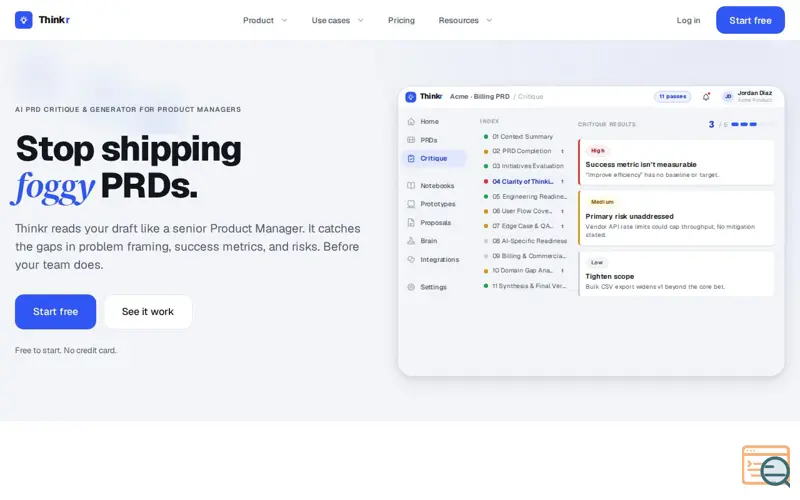Click the Jordan Diaz user name
The width and height of the screenshot is (800, 500).
pyautogui.click(x=755, y=93)
